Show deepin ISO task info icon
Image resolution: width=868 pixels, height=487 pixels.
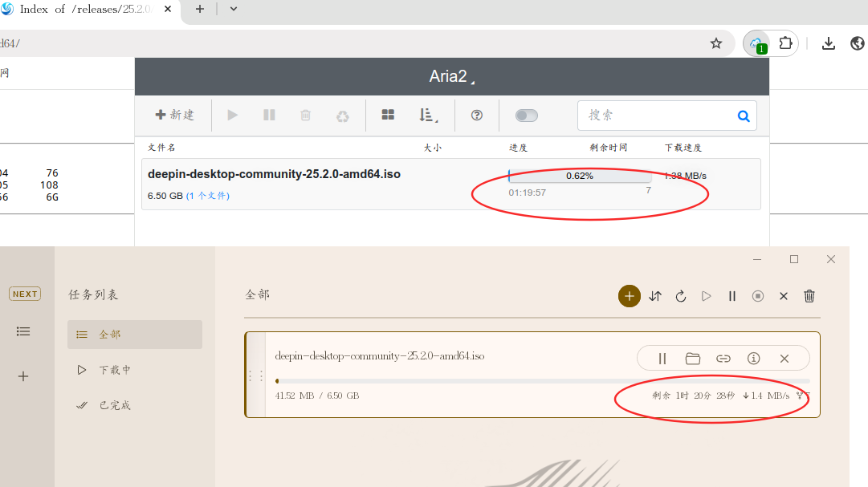(753, 359)
